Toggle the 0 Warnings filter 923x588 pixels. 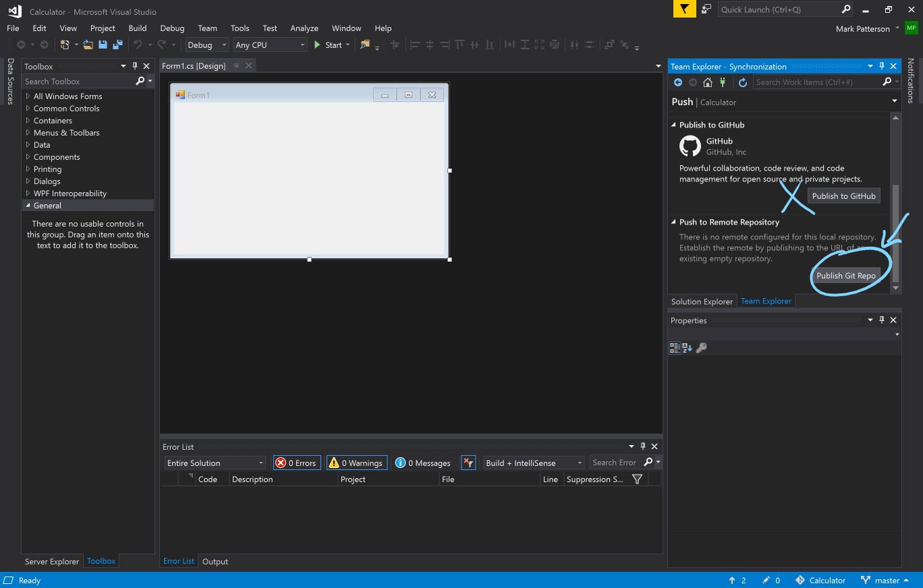pos(356,463)
